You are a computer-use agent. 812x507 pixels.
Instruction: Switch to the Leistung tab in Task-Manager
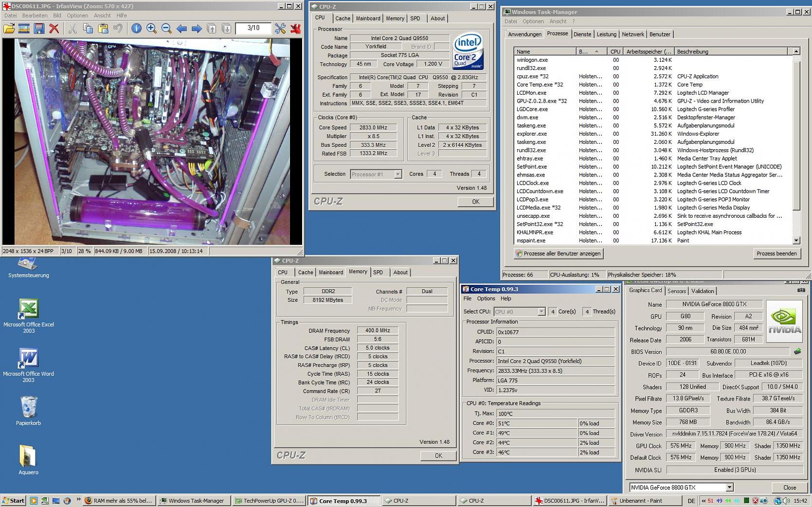click(606, 34)
